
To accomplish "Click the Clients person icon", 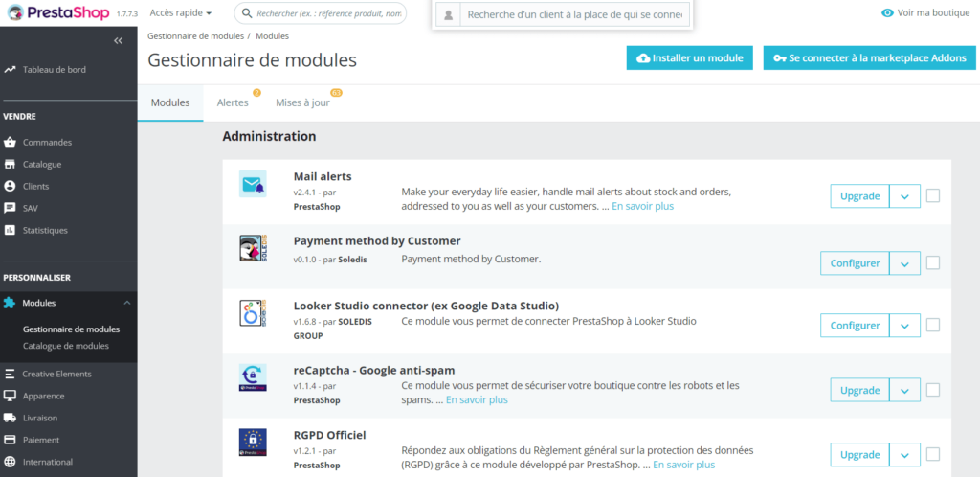I will pos(10,187).
